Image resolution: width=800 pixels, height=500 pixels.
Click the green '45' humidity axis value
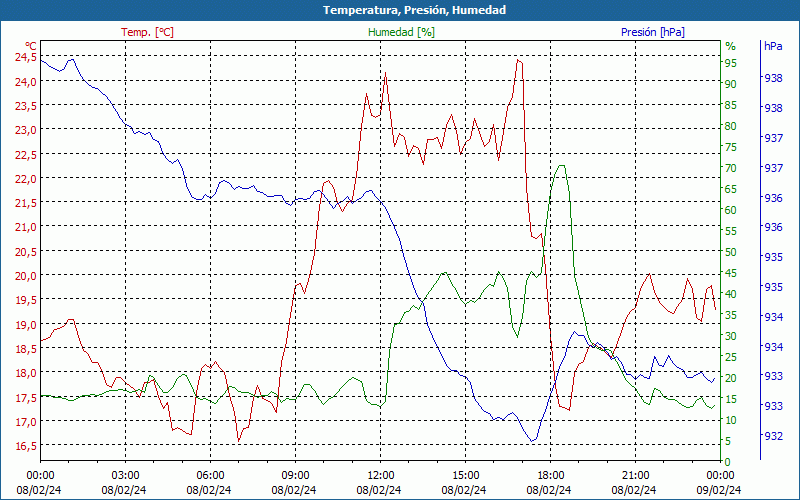731,273
